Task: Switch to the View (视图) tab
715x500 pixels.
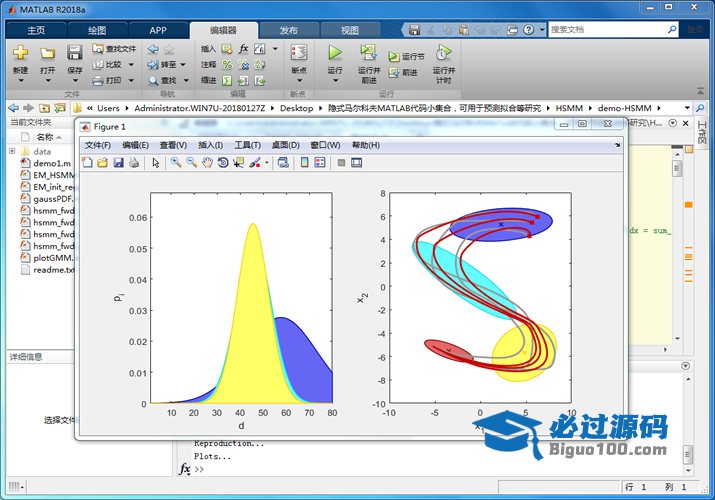Action: coord(350,30)
